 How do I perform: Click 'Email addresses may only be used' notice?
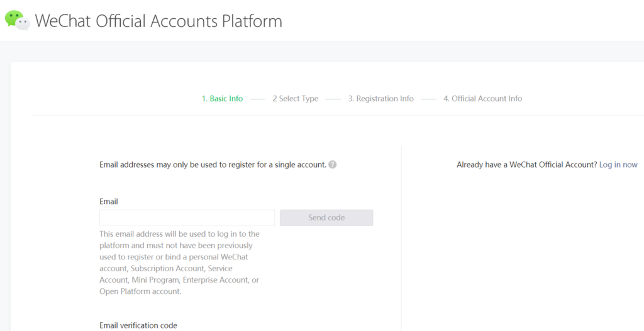point(213,165)
